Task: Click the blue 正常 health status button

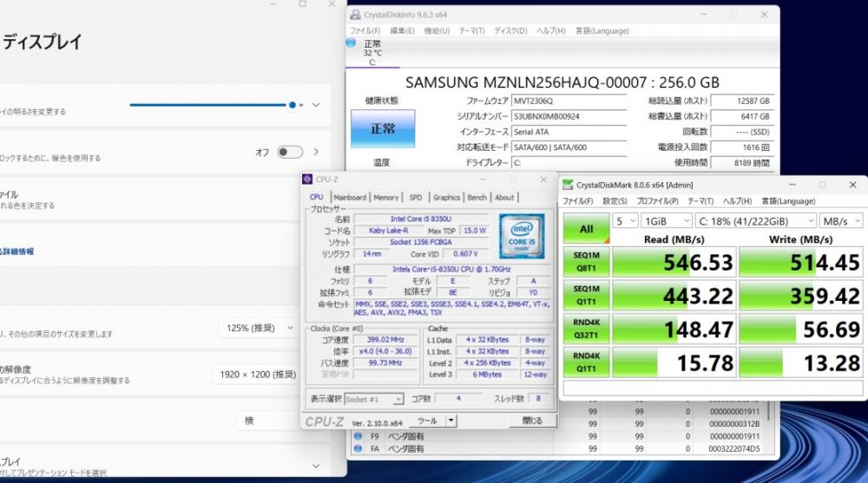Action: pyautogui.click(x=383, y=128)
